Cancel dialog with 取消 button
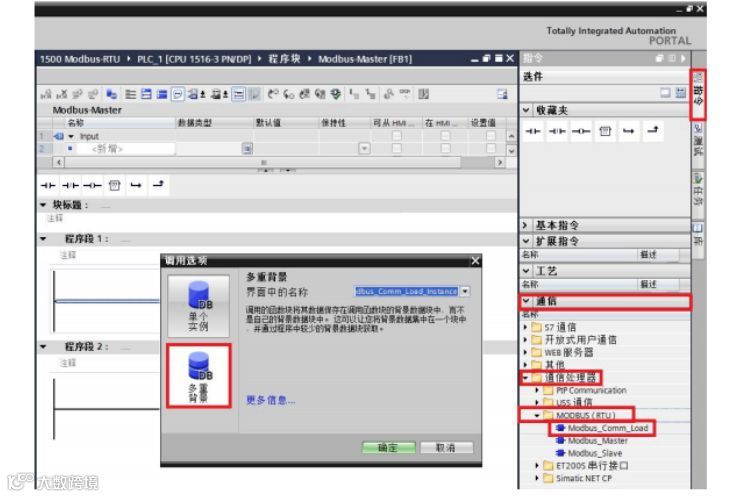Image resolution: width=747 pixels, height=497 pixels. (x=446, y=447)
